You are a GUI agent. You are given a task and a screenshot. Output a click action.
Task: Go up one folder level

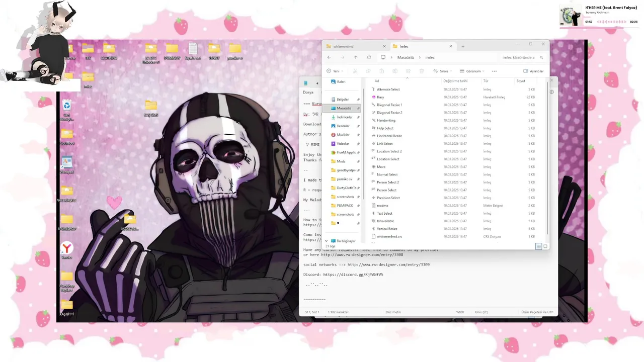coord(356,57)
